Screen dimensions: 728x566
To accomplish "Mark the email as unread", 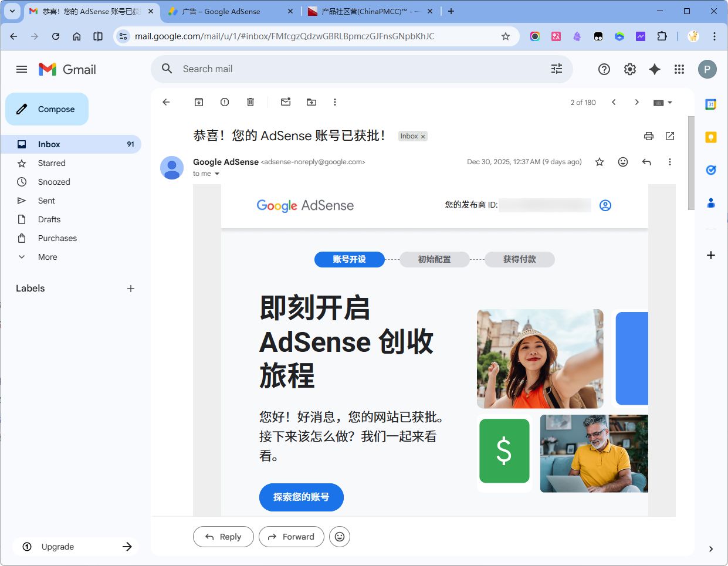I will point(286,102).
